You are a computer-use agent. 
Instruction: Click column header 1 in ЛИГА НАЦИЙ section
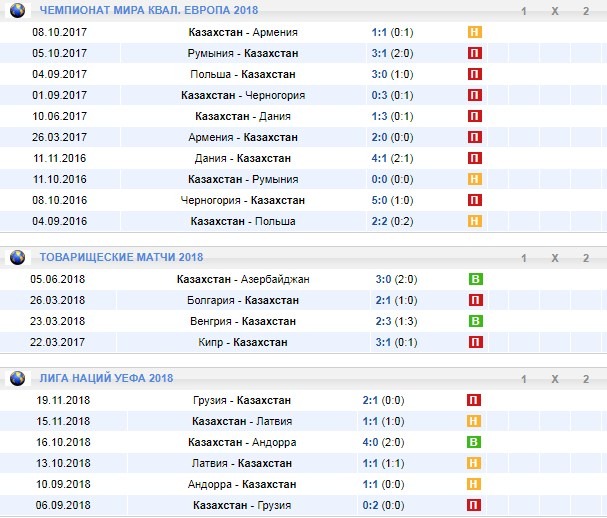524,379
